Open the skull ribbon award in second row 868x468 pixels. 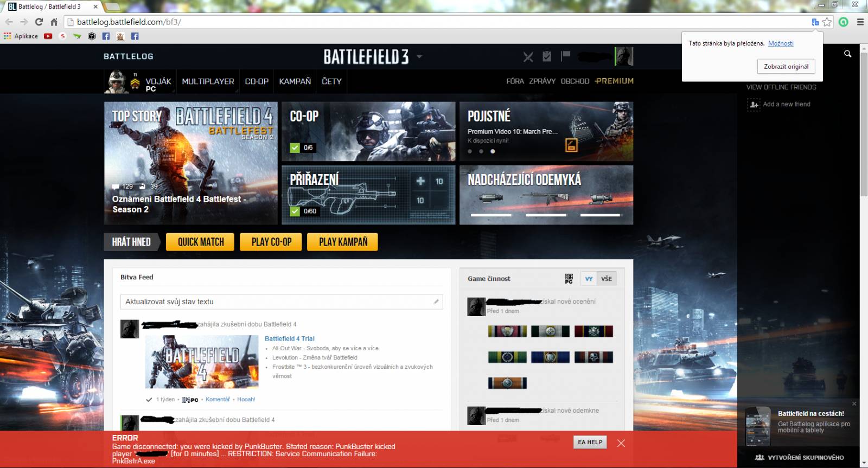click(x=593, y=357)
